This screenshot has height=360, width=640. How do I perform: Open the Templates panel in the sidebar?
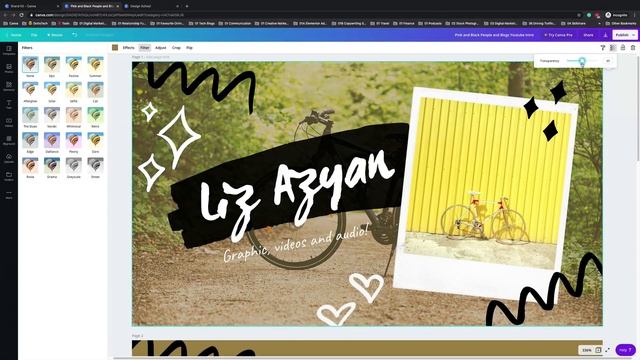[9, 50]
